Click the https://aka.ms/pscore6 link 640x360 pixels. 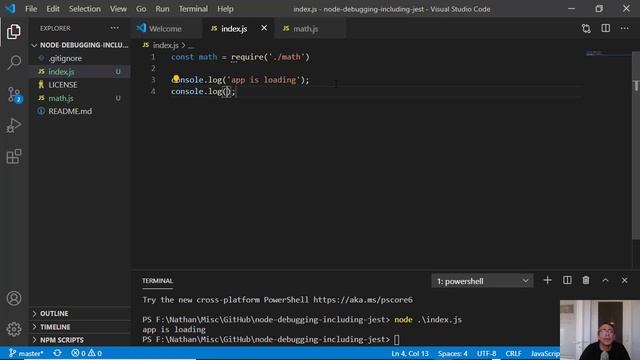pyautogui.click(x=363, y=300)
